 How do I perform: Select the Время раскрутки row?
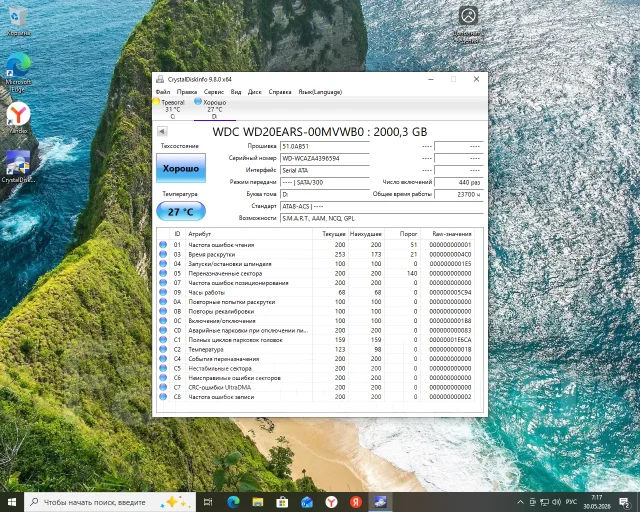click(x=316, y=254)
